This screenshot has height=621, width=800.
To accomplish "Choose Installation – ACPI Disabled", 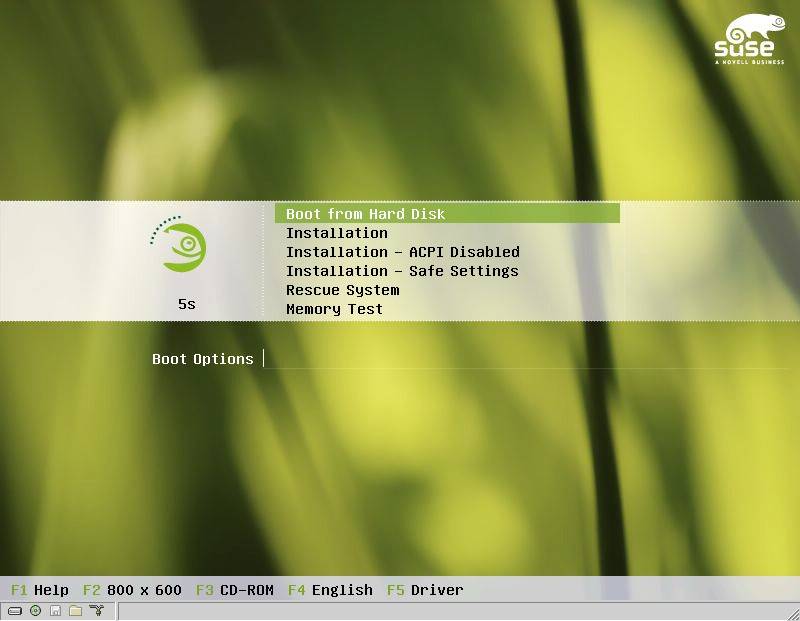I will point(402,252).
